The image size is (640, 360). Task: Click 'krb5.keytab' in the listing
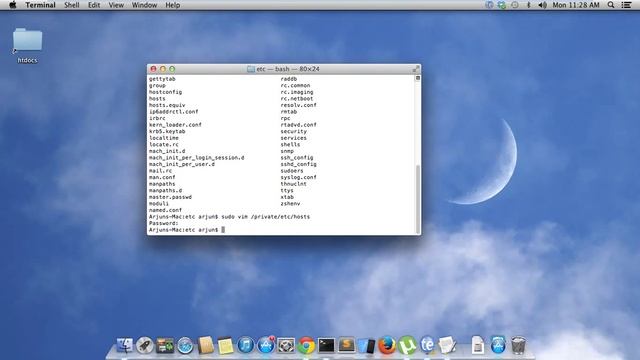point(167,131)
